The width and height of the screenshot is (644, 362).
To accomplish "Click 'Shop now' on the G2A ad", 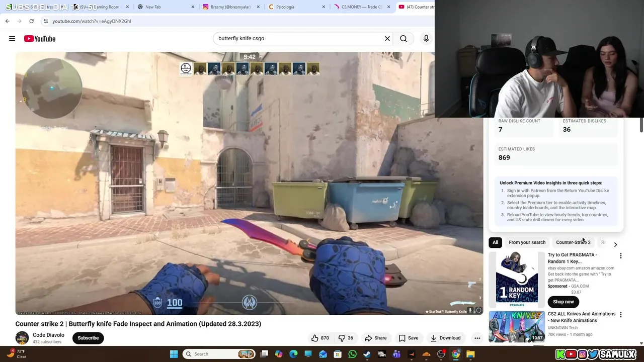I will pyautogui.click(x=563, y=302).
